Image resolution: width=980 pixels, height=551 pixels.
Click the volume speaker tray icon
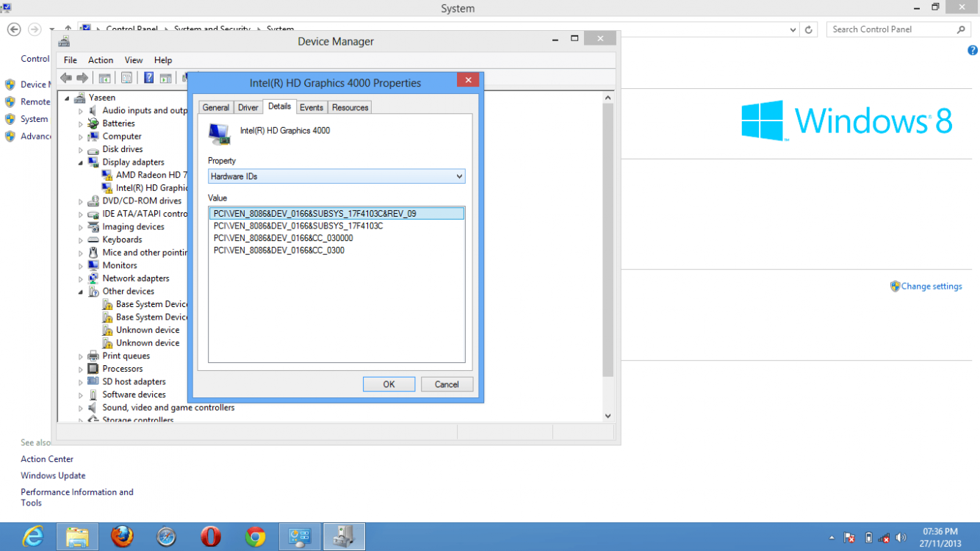(x=901, y=538)
